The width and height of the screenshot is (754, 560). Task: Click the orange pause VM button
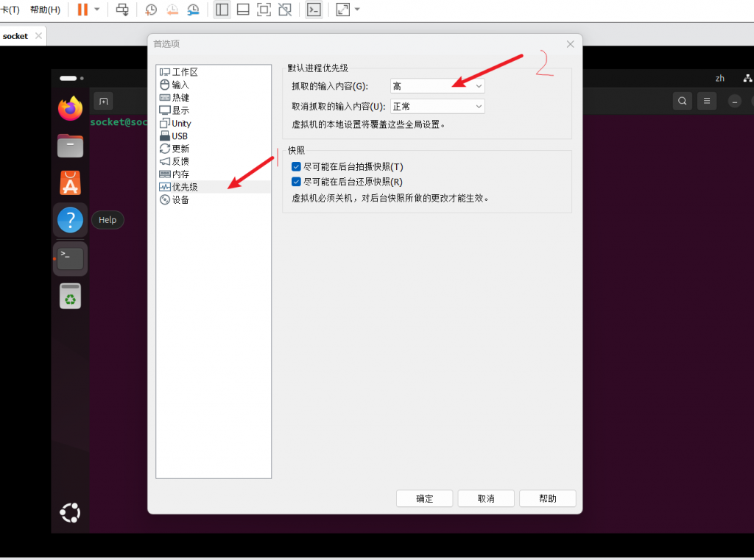pos(82,10)
